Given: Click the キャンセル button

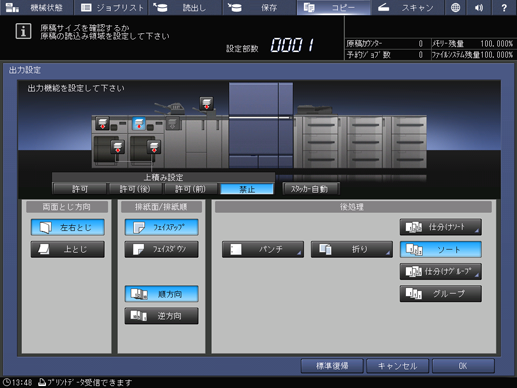Looking at the screenshot, I should click(x=397, y=366).
